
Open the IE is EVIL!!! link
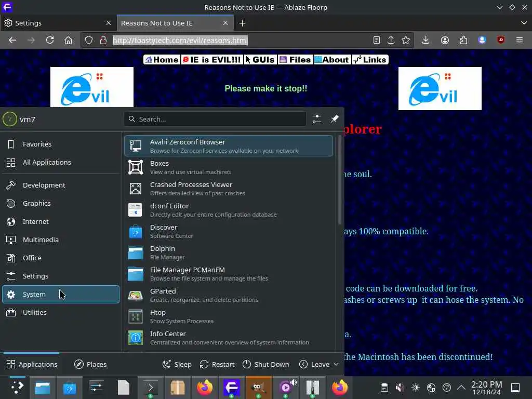(x=212, y=60)
